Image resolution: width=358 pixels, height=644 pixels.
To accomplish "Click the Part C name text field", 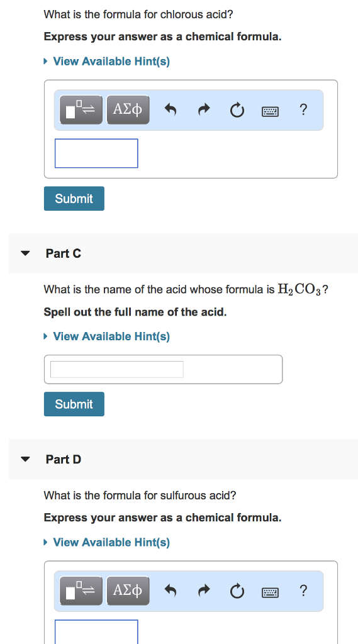I will [x=117, y=369].
